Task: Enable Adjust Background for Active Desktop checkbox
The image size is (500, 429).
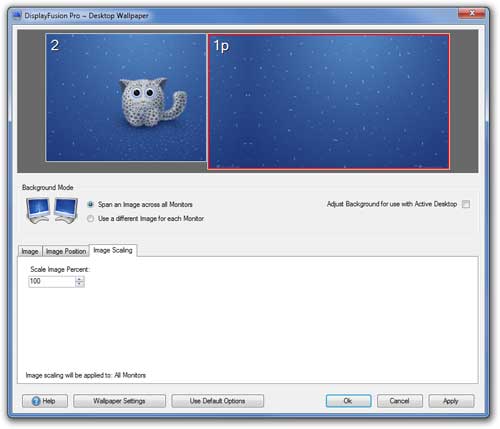Action: click(466, 204)
